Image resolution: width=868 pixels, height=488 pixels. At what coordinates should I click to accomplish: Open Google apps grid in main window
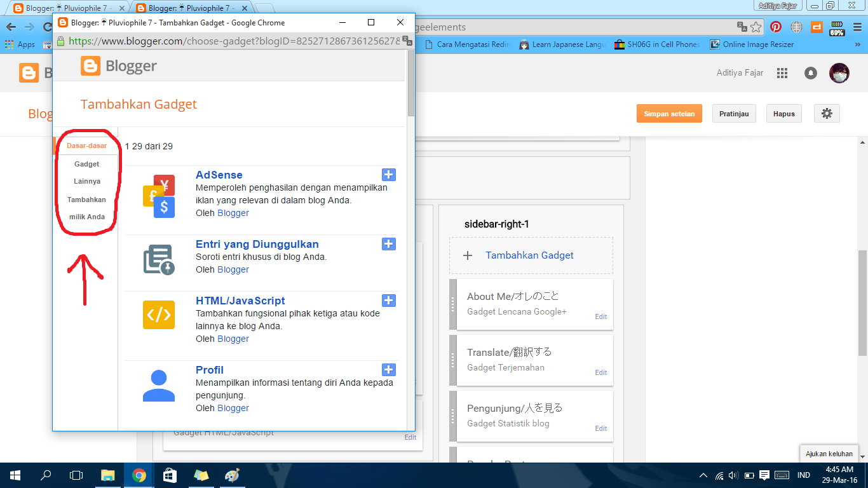[x=782, y=73]
